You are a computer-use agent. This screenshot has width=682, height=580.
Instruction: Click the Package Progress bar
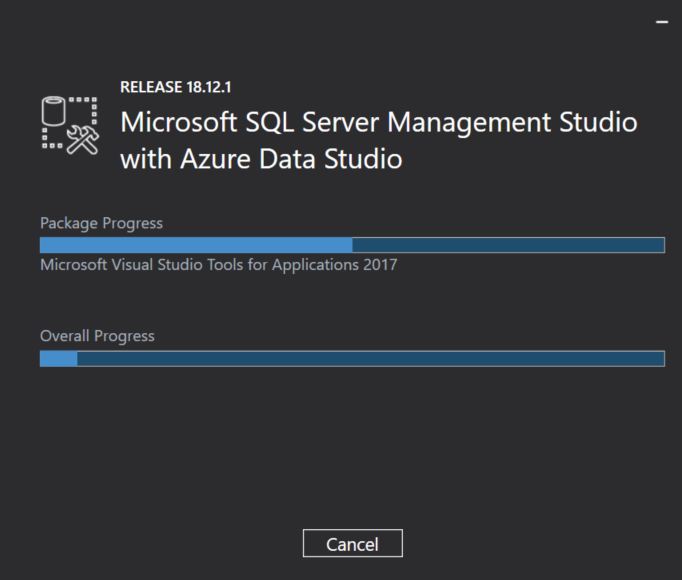pyautogui.click(x=352, y=245)
